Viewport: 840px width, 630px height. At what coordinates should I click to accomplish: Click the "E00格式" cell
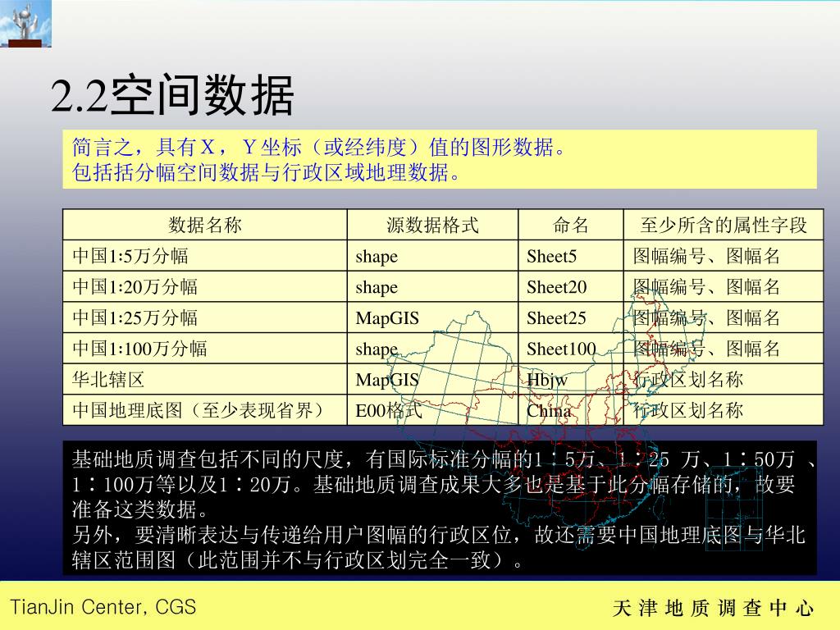[432, 410]
